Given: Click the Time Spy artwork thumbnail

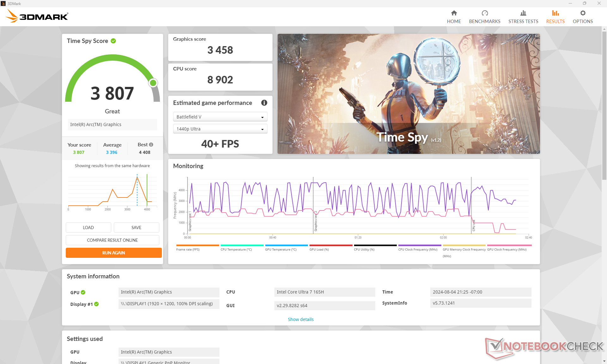Looking at the screenshot, I should pos(408,94).
